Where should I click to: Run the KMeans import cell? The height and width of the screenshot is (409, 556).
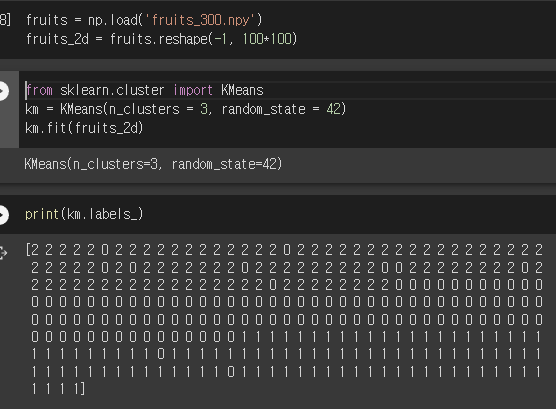(2, 91)
